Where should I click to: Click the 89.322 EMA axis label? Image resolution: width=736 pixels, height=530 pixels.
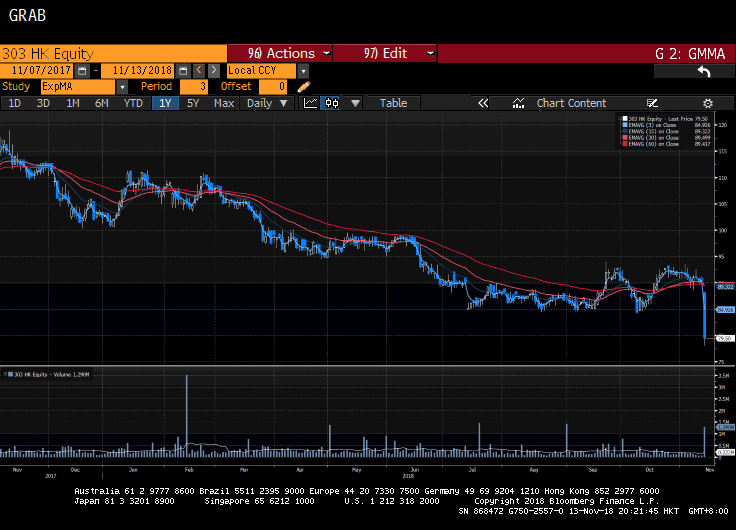[724, 286]
